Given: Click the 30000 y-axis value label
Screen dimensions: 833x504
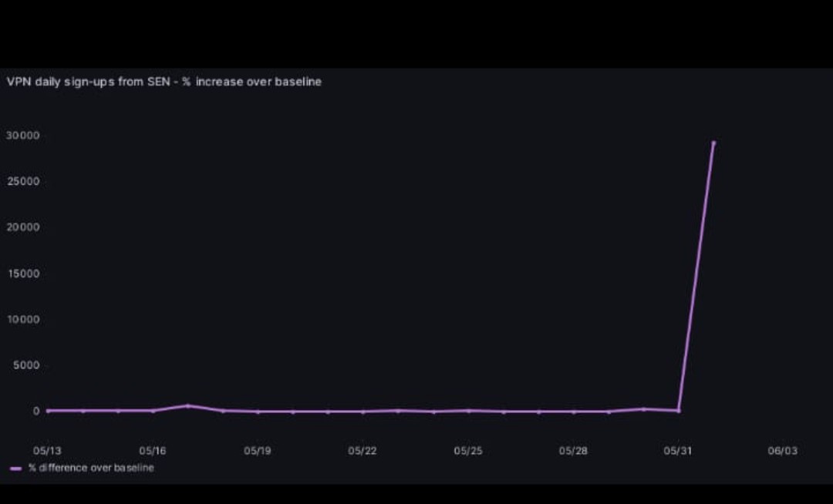Looking at the screenshot, I should (24, 136).
